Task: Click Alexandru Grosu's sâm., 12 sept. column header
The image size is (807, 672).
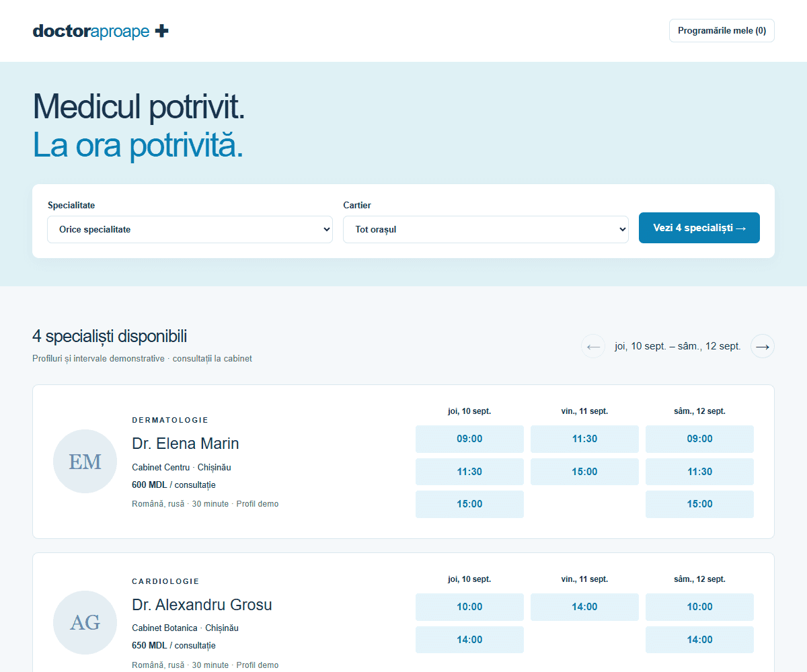Action: click(699, 579)
